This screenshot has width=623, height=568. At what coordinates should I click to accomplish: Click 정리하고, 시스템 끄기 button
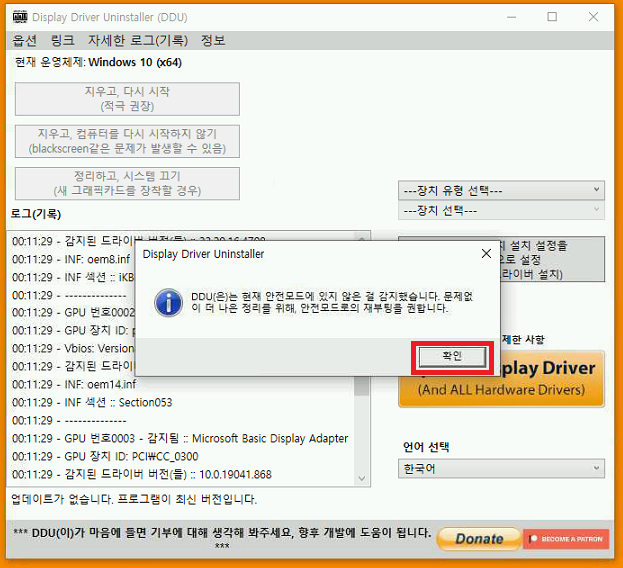[127, 184]
